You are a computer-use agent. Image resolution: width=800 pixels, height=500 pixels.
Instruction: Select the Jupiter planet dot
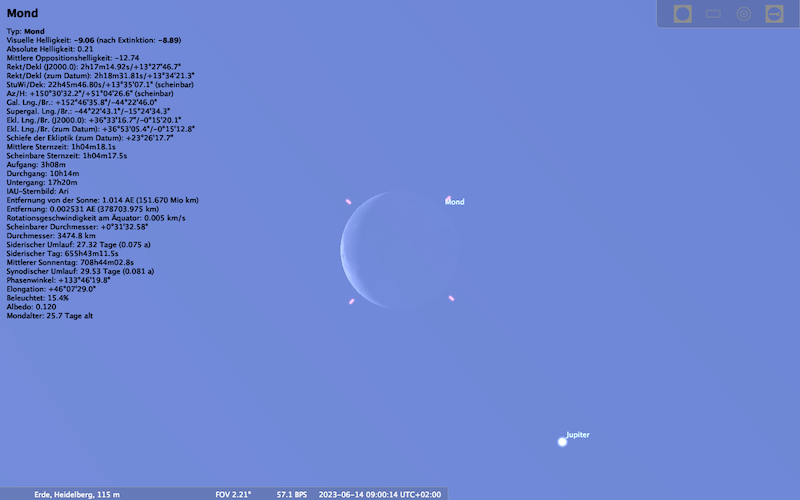click(x=562, y=441)
